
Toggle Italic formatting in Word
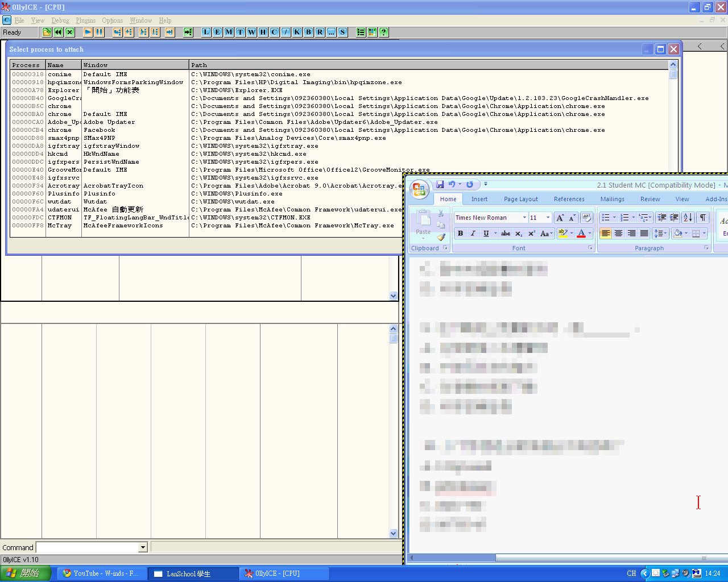pos(473,234)
